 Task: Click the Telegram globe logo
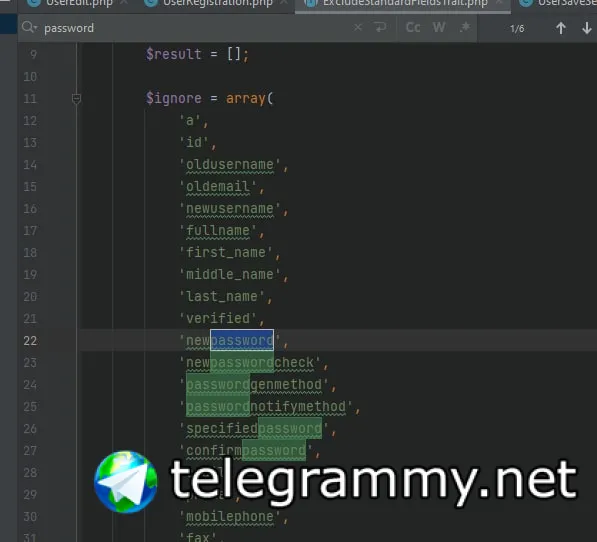pos(126,482)
